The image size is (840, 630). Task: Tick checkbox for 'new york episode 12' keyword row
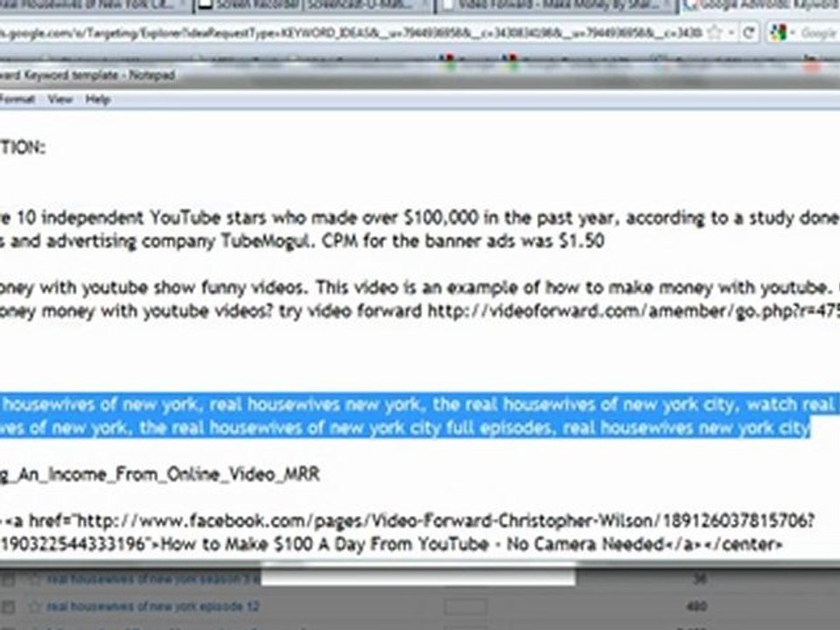[x=8, y=607]
